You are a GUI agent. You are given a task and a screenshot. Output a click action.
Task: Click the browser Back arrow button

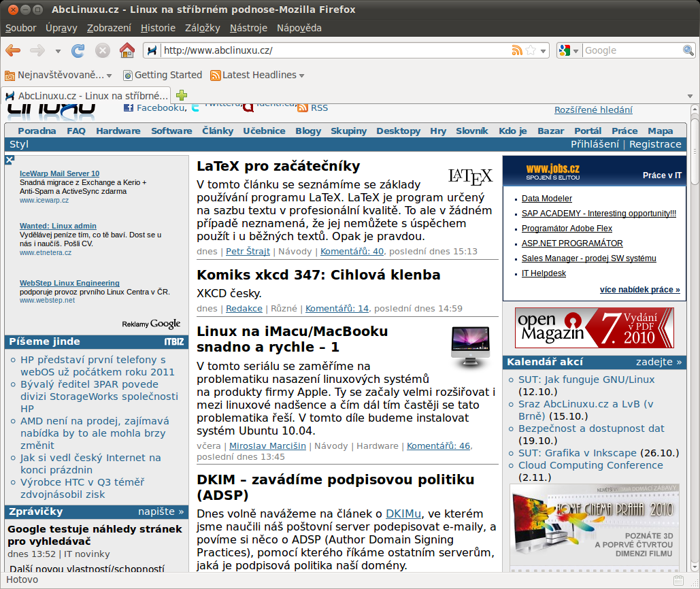[13, 50]
